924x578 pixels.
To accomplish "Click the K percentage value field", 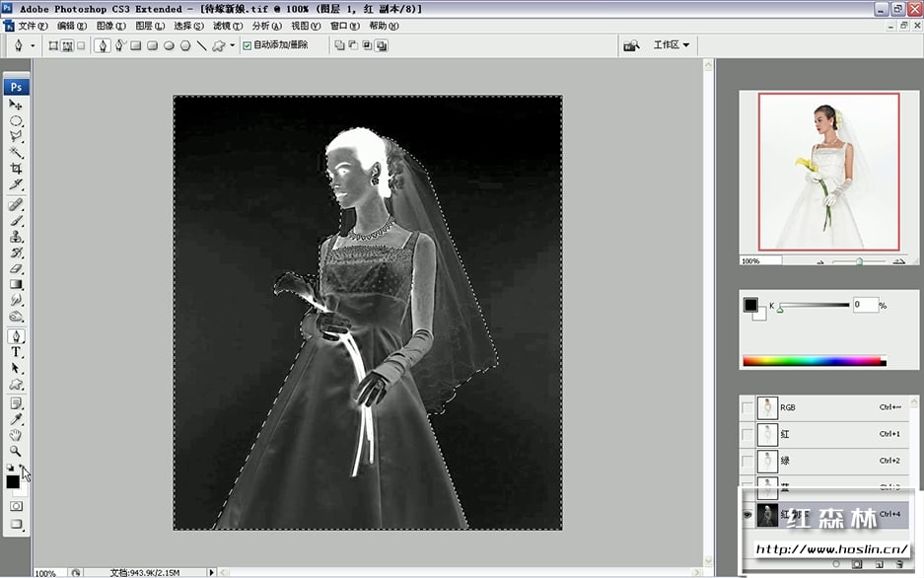I will pyautogui.click(x=865, y=305).
